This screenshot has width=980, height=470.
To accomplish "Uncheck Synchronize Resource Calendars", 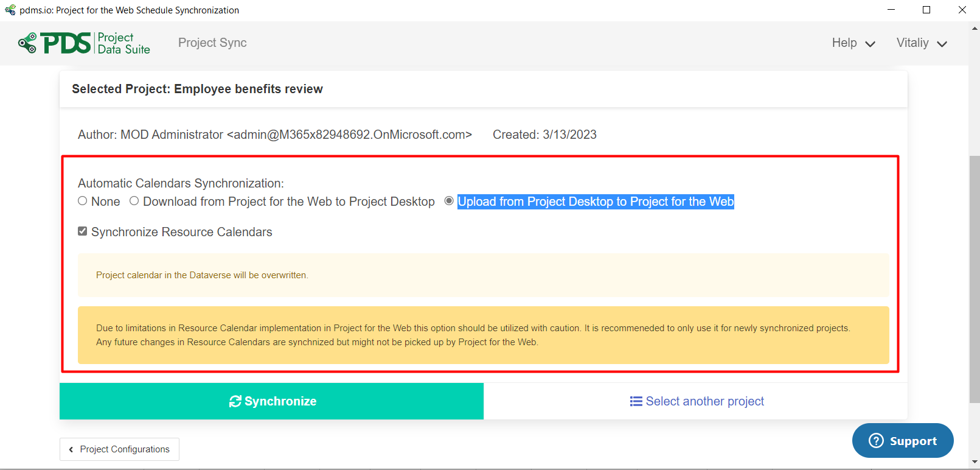I will [83, 231].
